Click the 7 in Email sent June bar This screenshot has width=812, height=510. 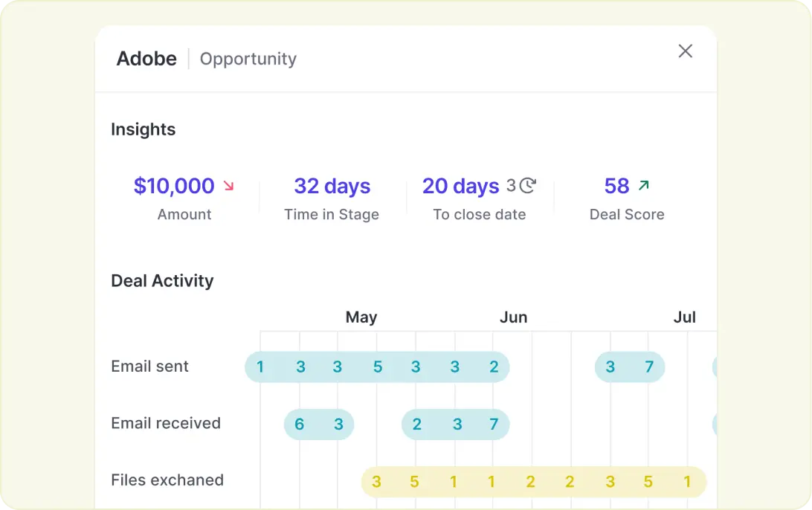(x=649, y=367)
